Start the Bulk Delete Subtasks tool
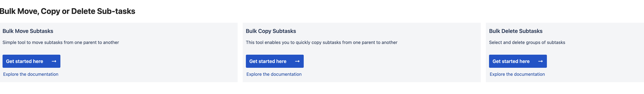The width and height of the screenshot is (644, 94). point(518,61)
